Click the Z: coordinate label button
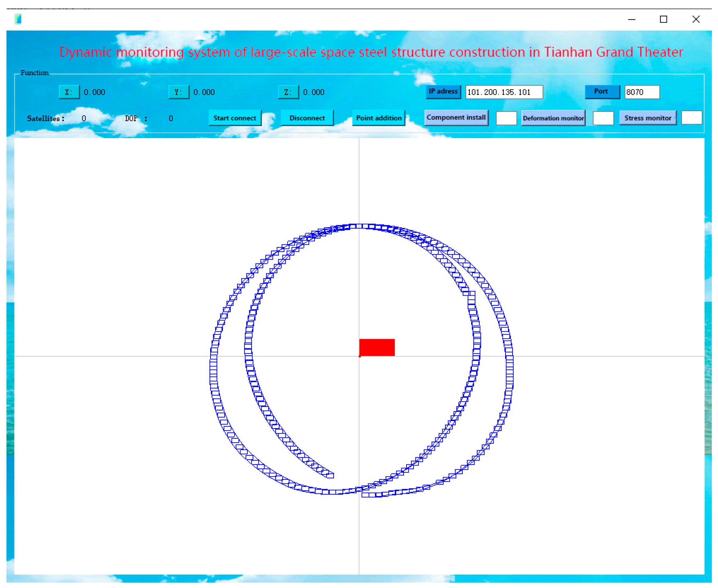This screenshot has width=718, height=588. [x=288, y=92]
